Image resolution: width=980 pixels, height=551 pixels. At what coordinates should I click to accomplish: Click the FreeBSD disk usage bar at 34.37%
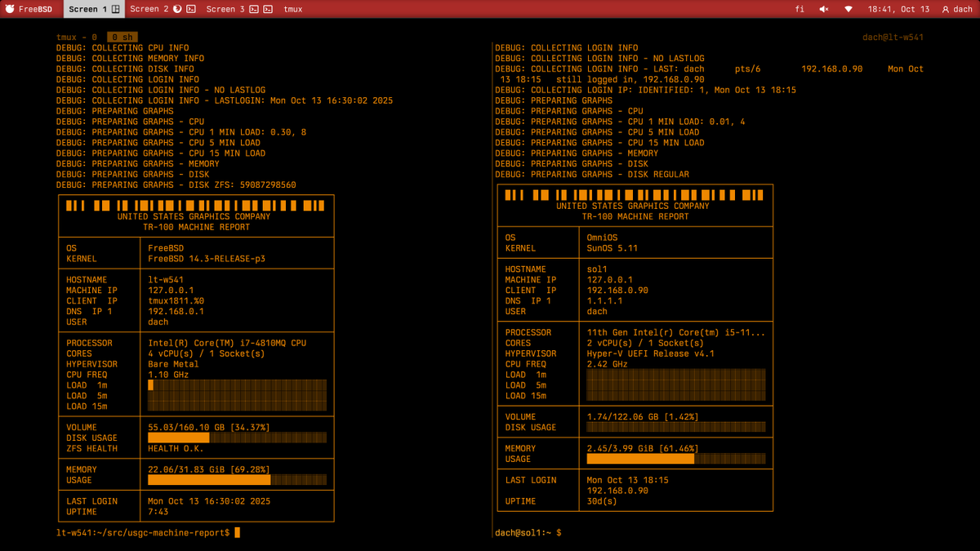(237, 438)
